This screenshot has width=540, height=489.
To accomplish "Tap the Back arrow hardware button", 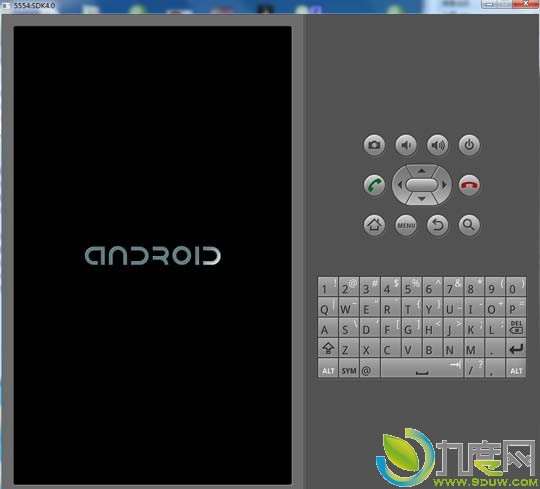I will pyautogui.click(x=438, y=225).
